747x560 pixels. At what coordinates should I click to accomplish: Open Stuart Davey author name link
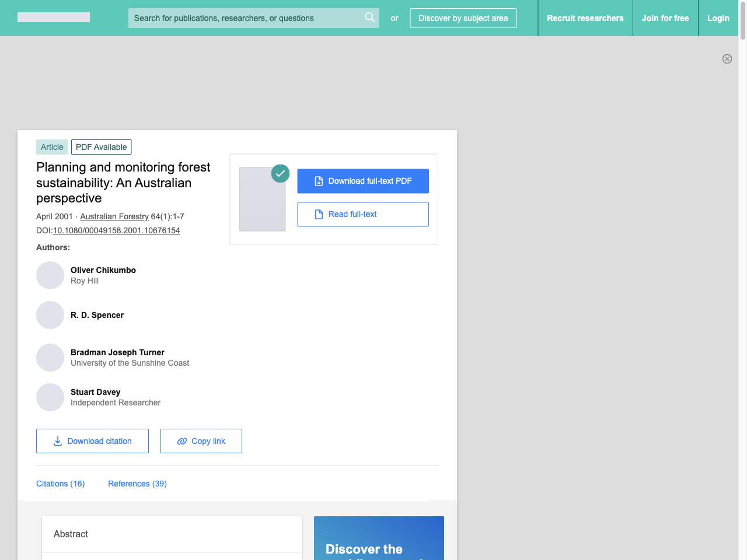coord(96,392)
